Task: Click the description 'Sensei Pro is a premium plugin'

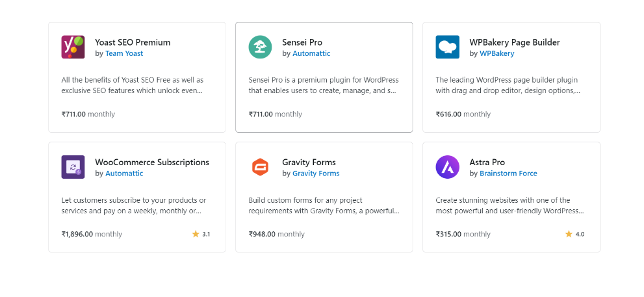Action: [324, 85]
